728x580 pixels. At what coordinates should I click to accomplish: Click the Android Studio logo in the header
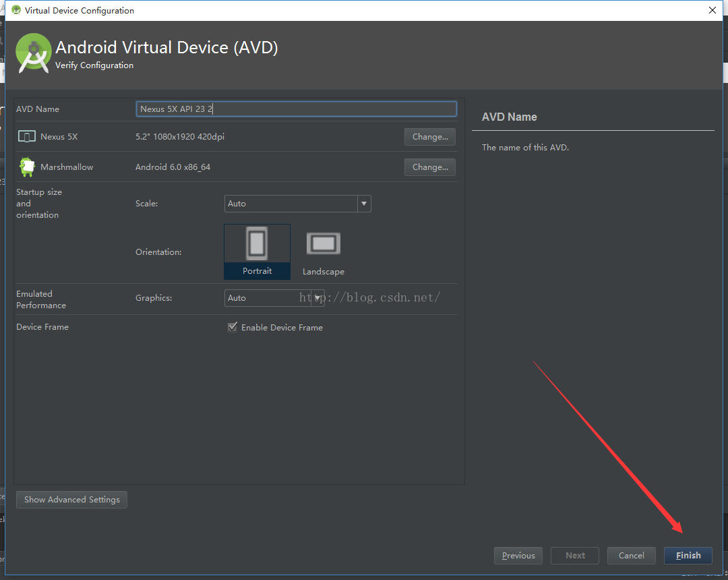pos(33,53)
